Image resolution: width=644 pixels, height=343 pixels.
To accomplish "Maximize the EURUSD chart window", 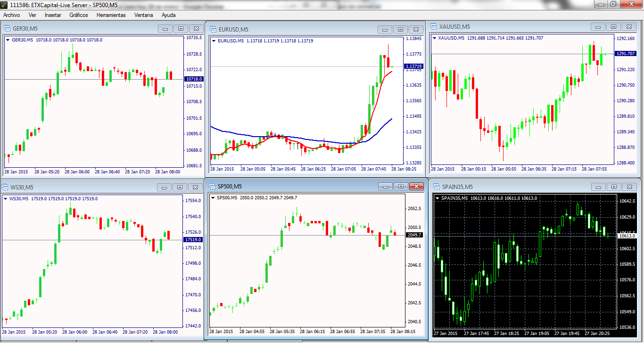I will [400, 29].
